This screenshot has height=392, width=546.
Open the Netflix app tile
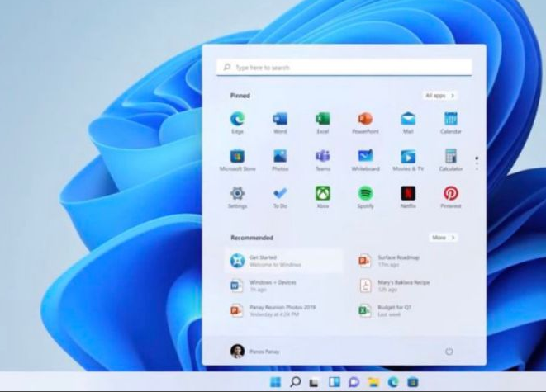click(408, 194)
